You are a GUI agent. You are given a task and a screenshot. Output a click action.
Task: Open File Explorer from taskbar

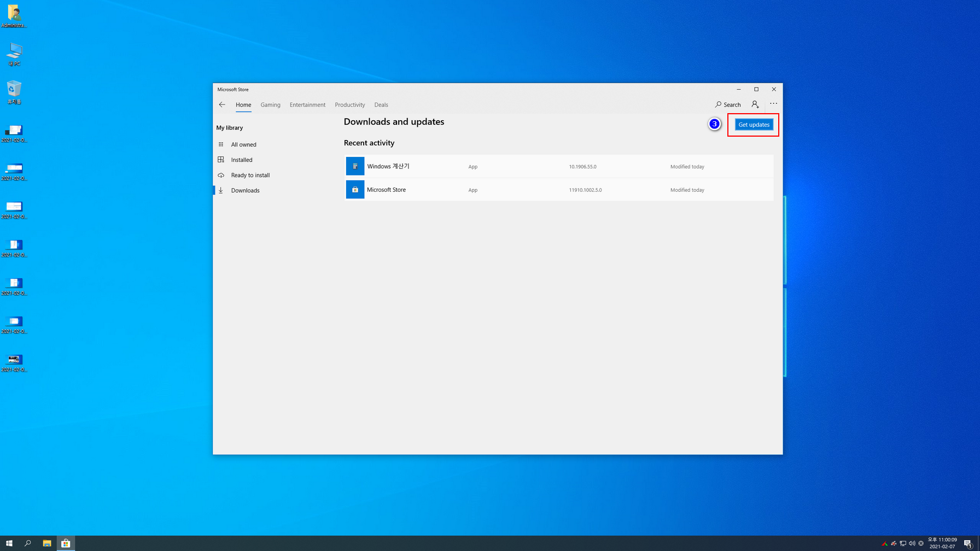click(x=47, y=543)
